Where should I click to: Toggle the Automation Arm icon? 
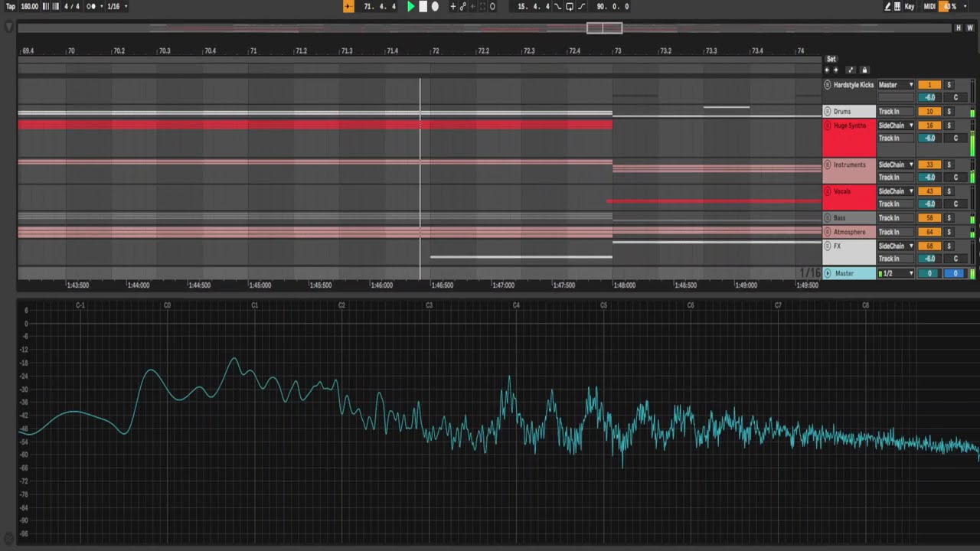[x=462, y=6]
